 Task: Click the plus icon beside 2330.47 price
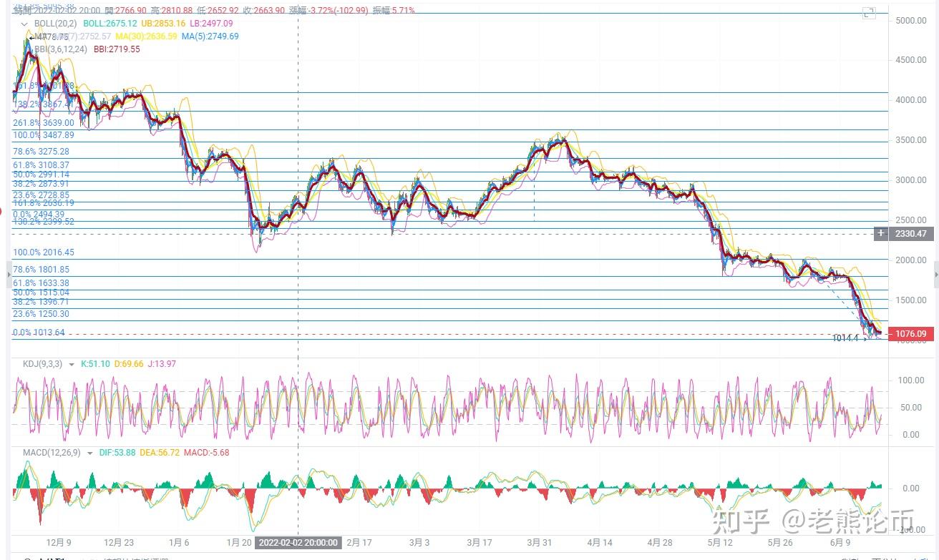(881, 234)
